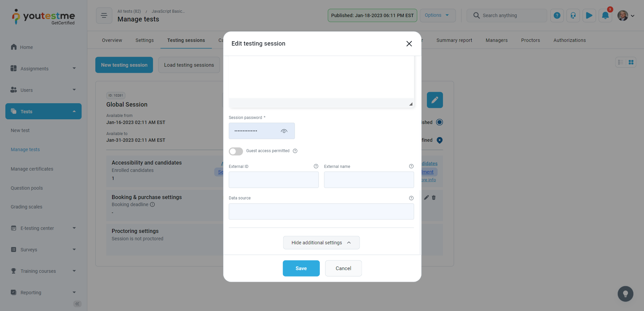The width and height of the screenshot is (644, 311).
Task: Click the lightbulb tips icon
Action: (x=625, y=294)
